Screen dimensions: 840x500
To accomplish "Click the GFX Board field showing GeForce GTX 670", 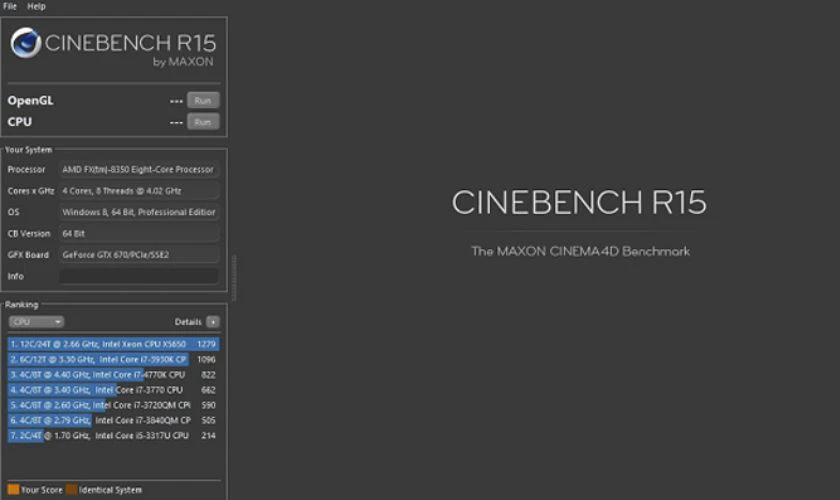I will click(138, 255).
